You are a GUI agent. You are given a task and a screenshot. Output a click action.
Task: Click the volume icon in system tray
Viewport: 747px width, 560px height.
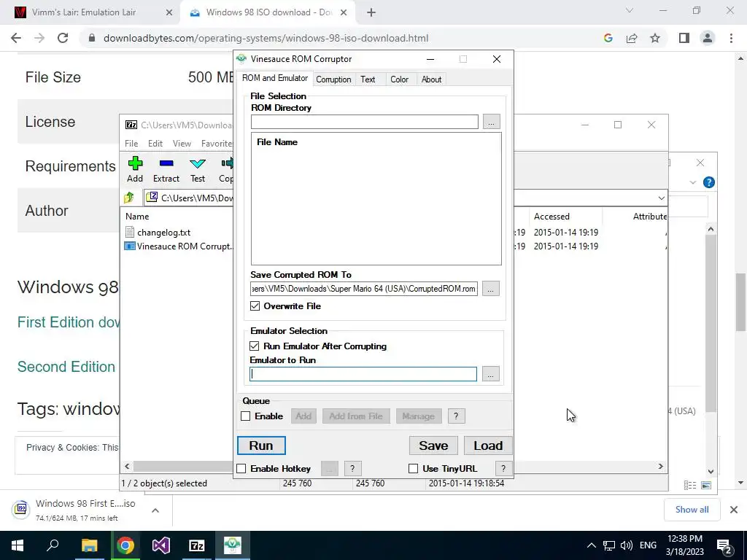click(x=627, y=545)
